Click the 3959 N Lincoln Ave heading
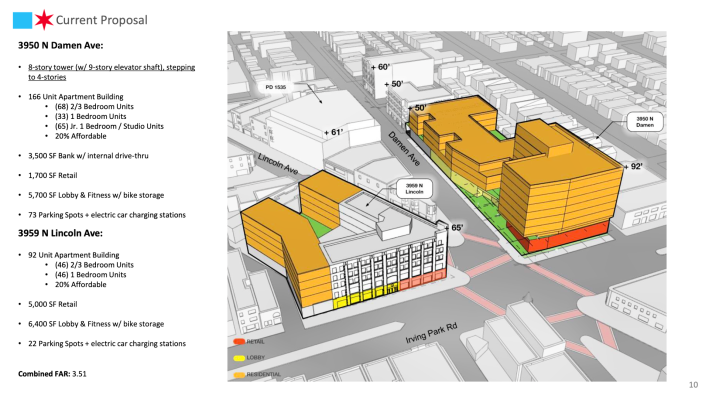This screenshot has width=709, height=399. (60, 233)
